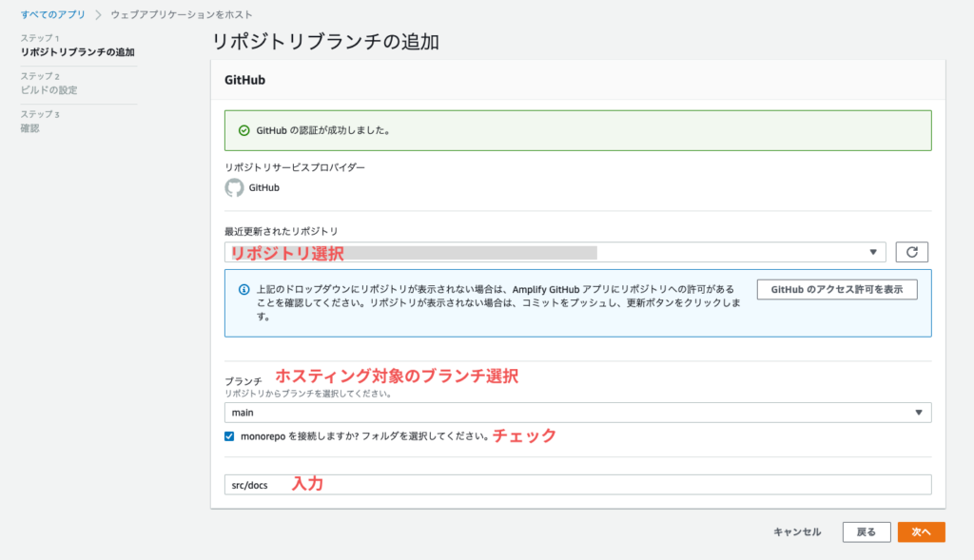Click the すべてのアプリ breadcrumb link
The image size is (974, 560).
point(53,14)
